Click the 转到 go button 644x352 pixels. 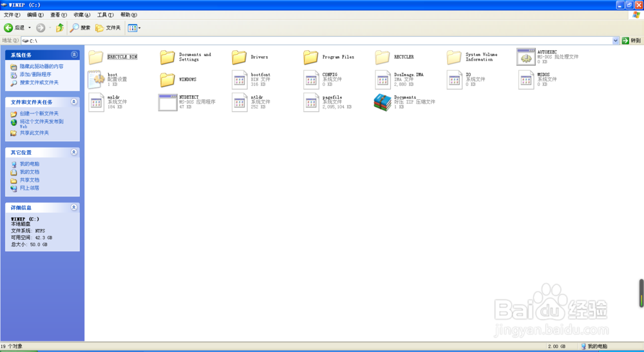631,41
